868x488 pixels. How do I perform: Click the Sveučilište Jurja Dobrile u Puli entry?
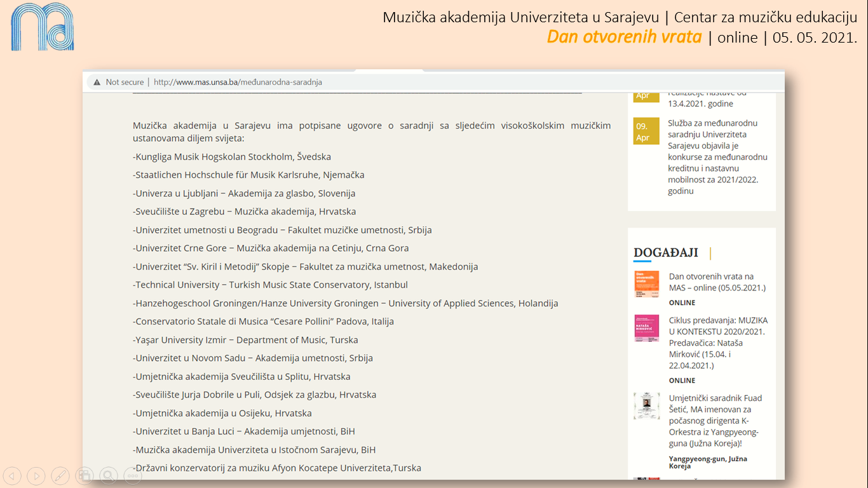tap(255, 395)
